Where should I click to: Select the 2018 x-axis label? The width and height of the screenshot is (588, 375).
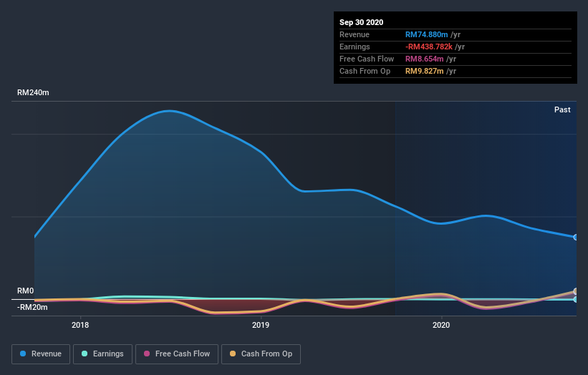coord(80,325)
